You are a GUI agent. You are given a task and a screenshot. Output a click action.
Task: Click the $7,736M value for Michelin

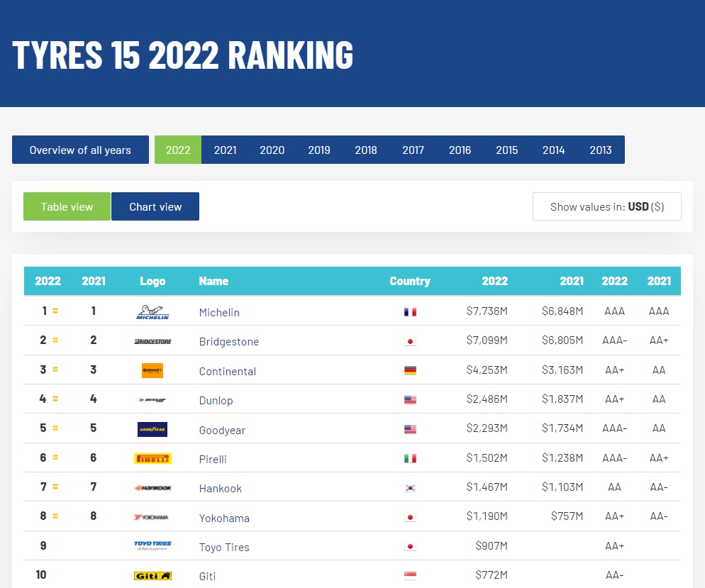[x=487, y=311]
